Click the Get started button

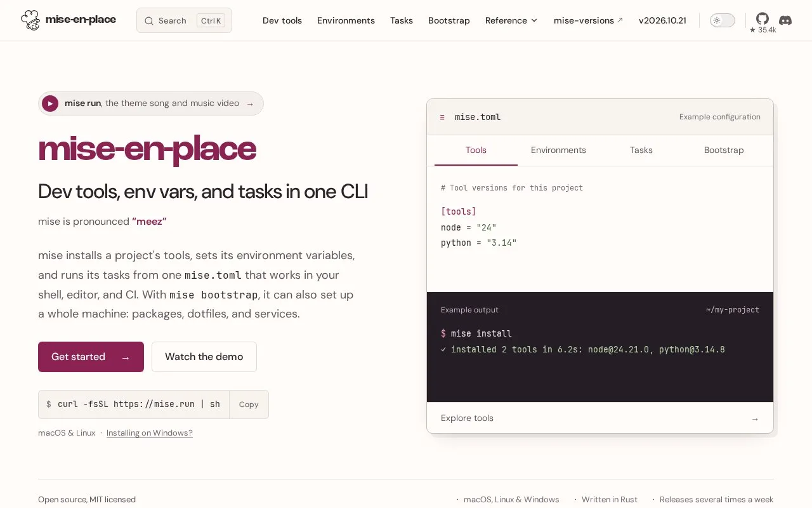click(x=91, y=357)
